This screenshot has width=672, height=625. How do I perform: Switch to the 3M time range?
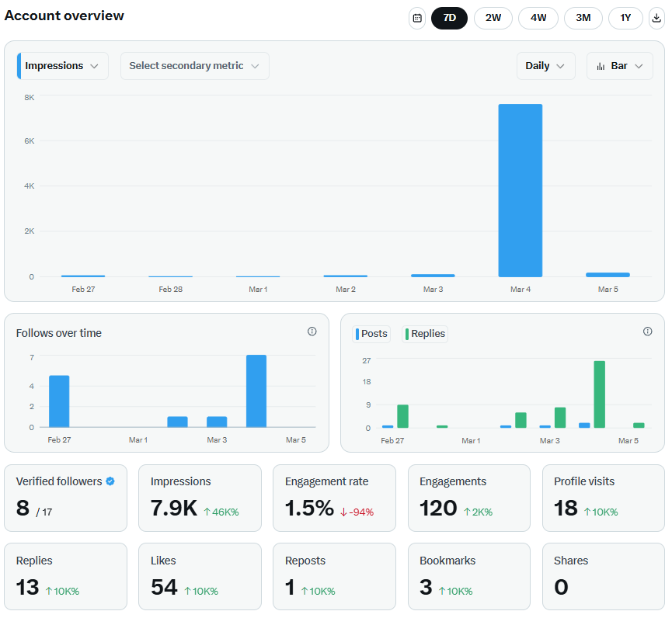(583, 18)
